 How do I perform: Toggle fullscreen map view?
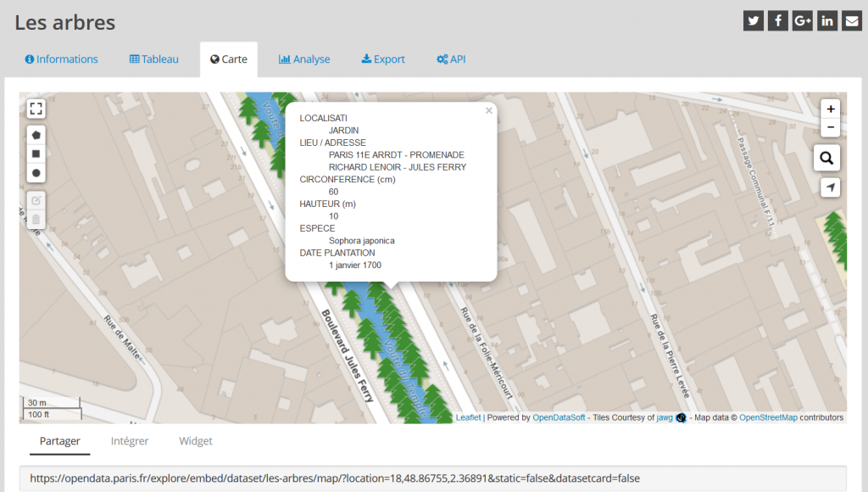point(36,109)
